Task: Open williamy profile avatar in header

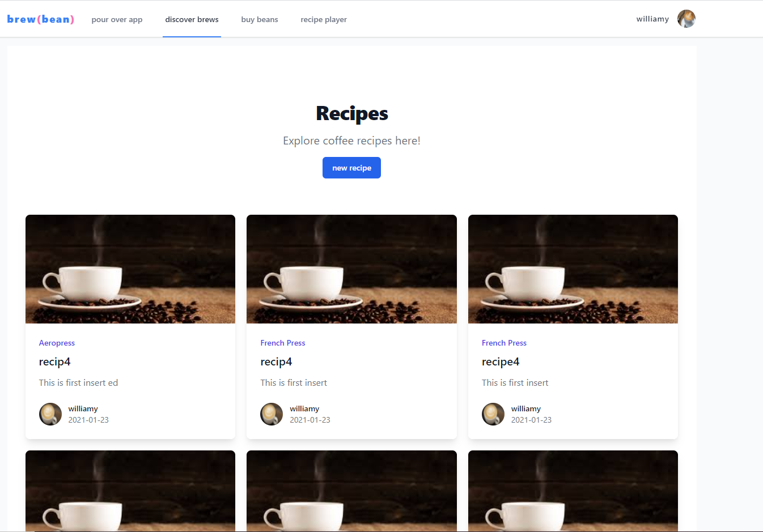Action: click(686, 19)
